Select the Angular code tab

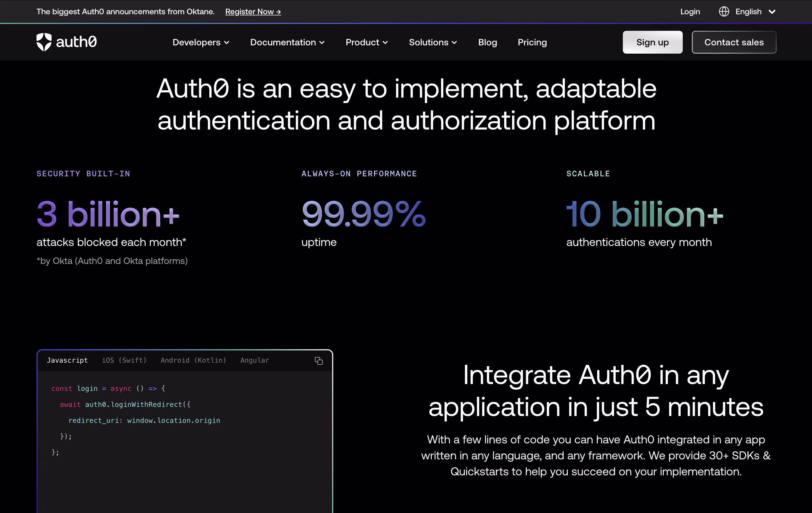click(x=254, y=360)
